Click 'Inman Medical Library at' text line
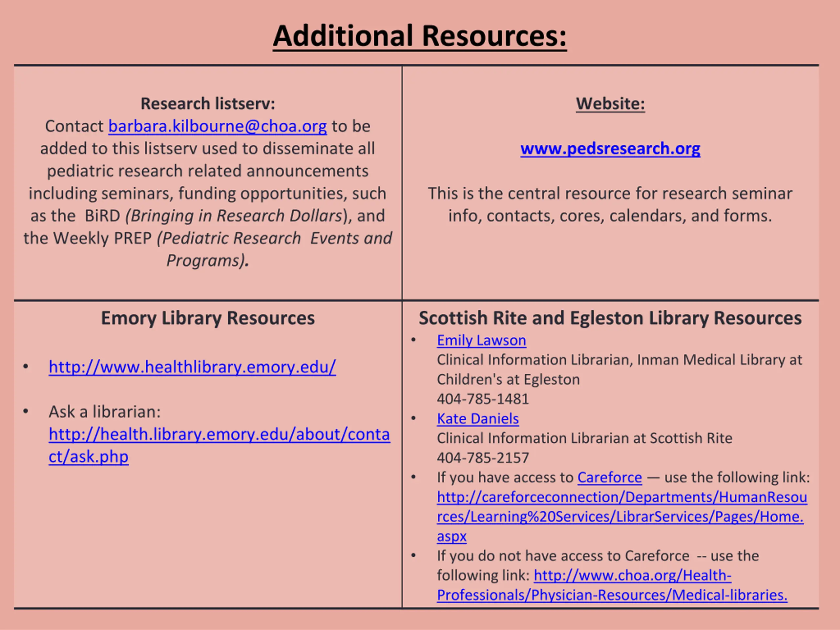Viewport: 840px width, 630px height. (x=719, y=360)
